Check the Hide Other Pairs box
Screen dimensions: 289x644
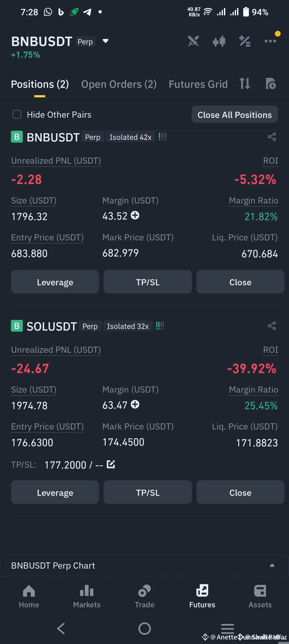pos(17,114)
